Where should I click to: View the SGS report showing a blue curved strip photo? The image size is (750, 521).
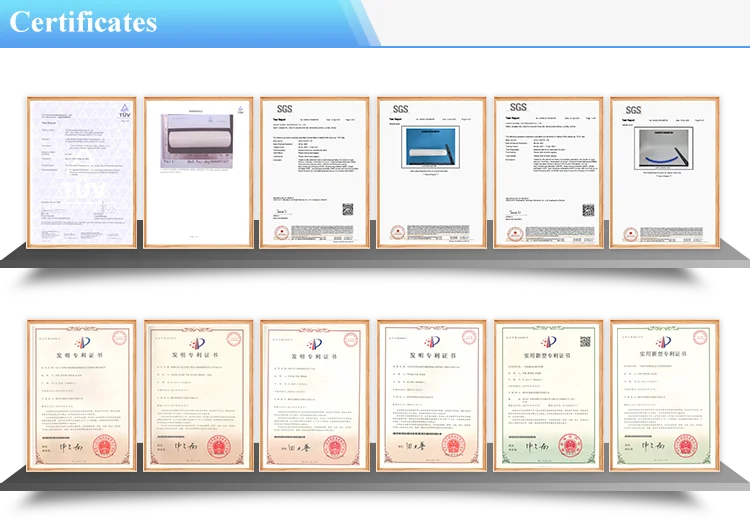click(x=664, y=173)
